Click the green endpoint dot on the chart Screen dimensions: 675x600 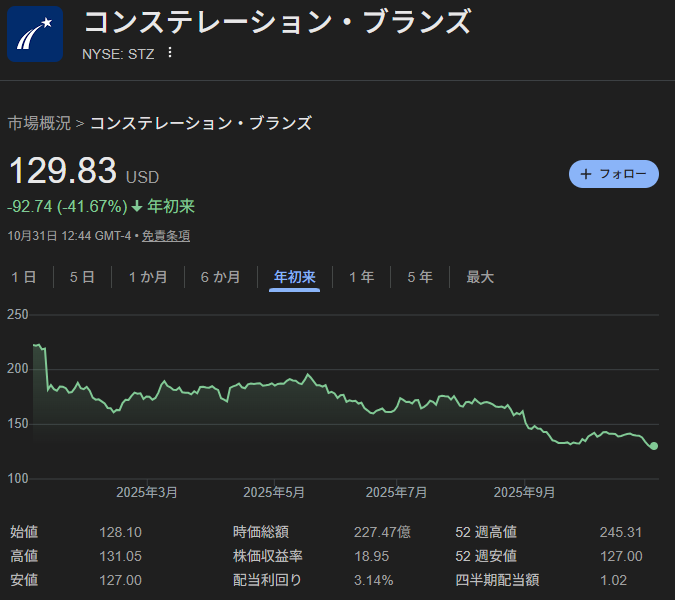(654, 446)
